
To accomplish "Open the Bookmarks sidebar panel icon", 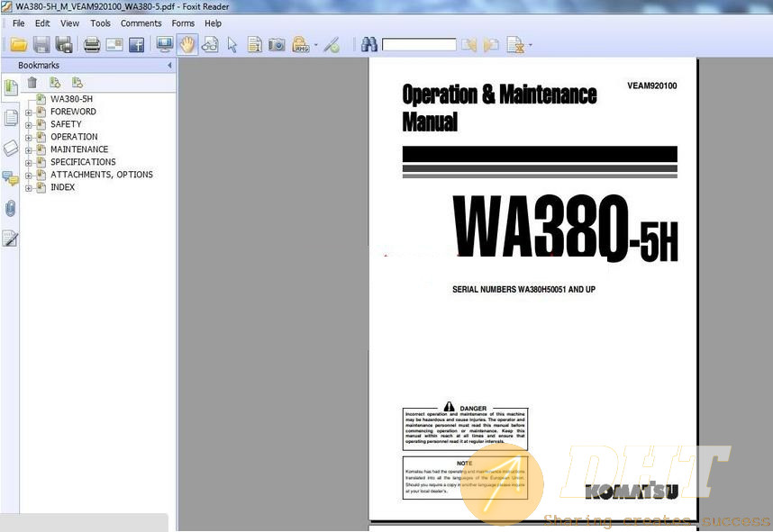I will click(10, 88).
